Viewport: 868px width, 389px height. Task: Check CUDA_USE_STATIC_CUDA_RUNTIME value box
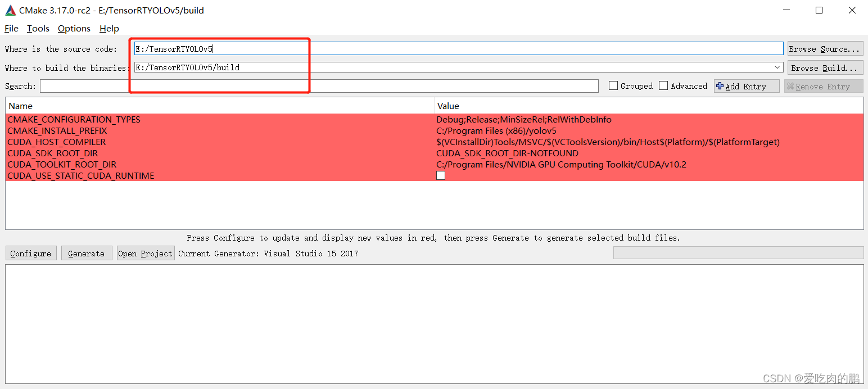point(440,175)
